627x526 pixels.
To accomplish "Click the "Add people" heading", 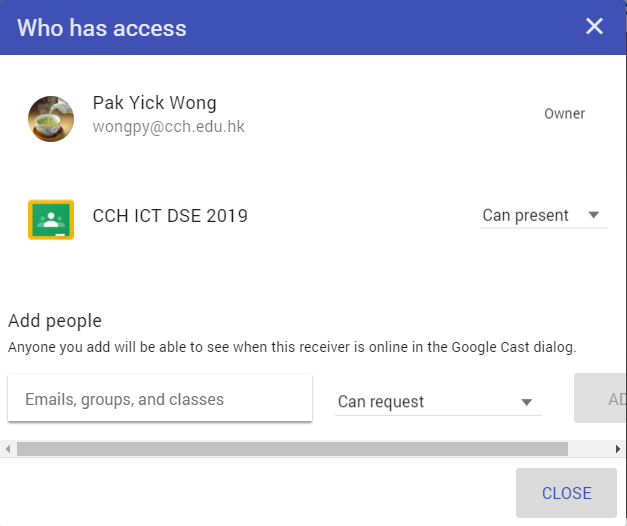I will point(55,321).
